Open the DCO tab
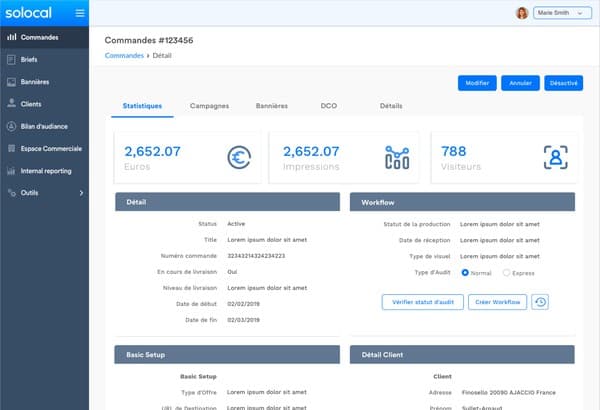The width and height of the screenshot is (600, 410). 328,105
